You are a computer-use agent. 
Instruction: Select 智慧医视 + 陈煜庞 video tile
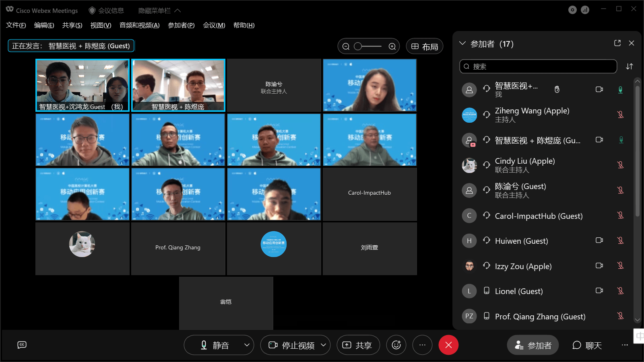178,85
